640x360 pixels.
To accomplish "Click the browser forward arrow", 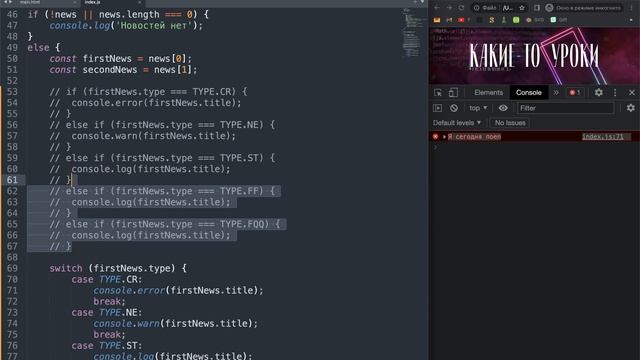I will pyautogui.click(x=449, y=8).
